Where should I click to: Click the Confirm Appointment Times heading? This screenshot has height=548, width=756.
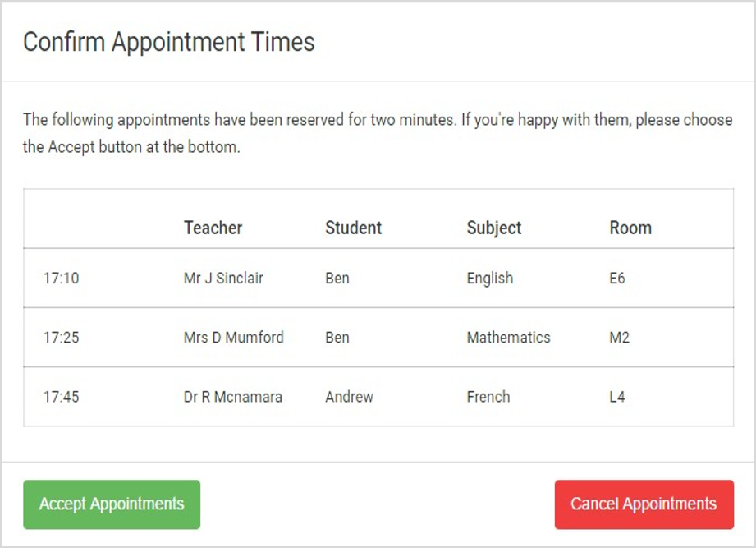169,41
